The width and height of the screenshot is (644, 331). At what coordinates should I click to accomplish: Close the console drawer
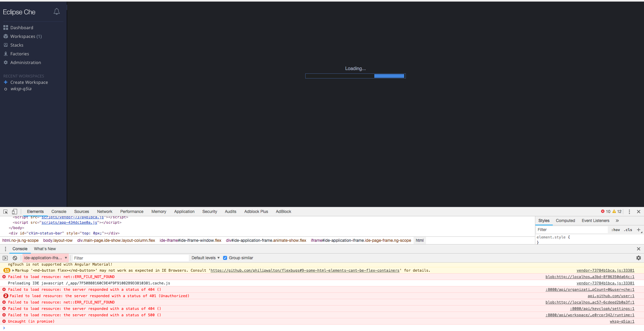point(639,249)
